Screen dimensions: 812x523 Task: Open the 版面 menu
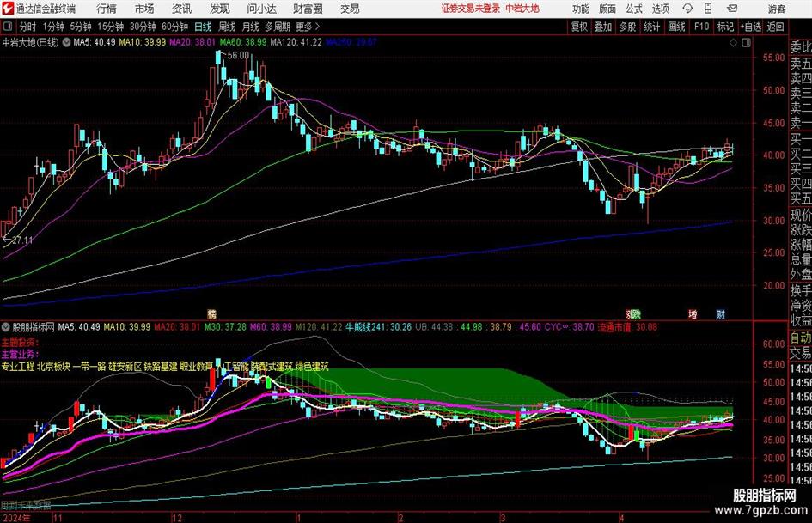[x=607, y=9]
